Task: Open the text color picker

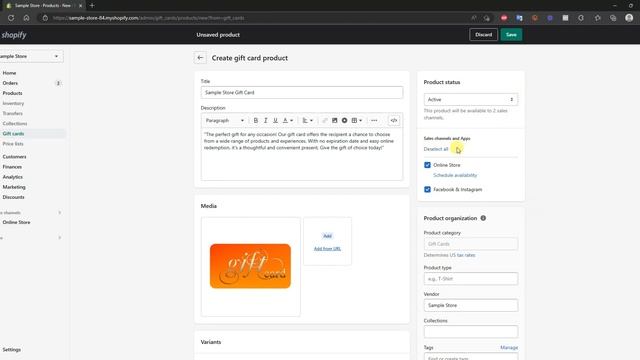Action: 288,120
